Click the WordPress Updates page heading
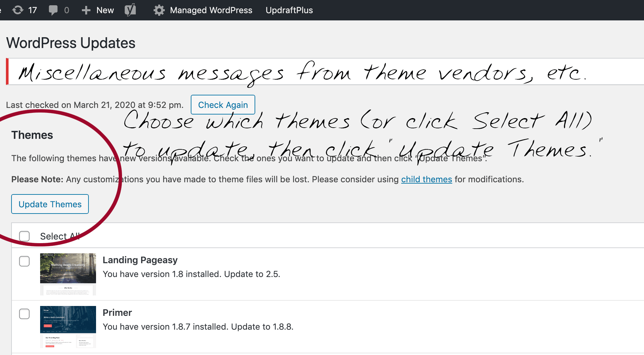The image size is (644, 355). [71, 43]
